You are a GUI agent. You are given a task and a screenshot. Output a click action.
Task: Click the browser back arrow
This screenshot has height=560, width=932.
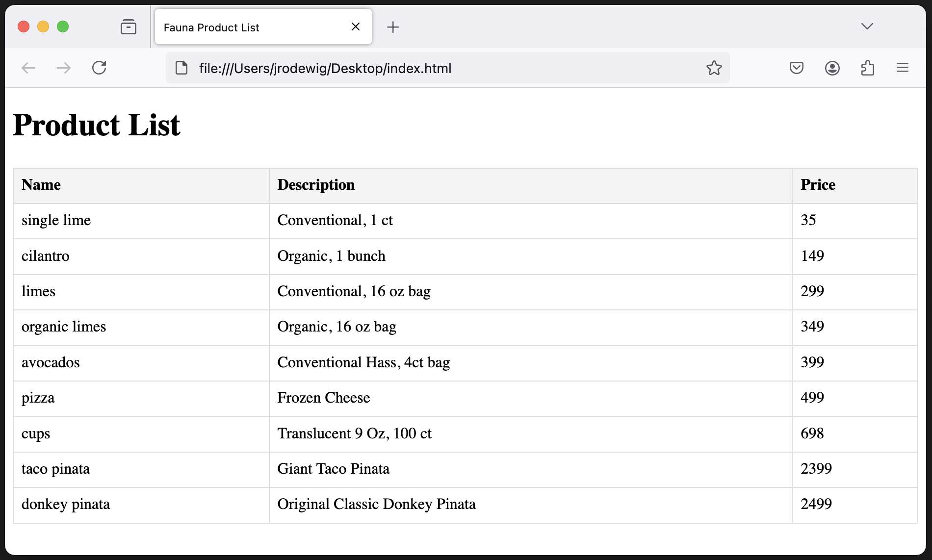(28, 68)
